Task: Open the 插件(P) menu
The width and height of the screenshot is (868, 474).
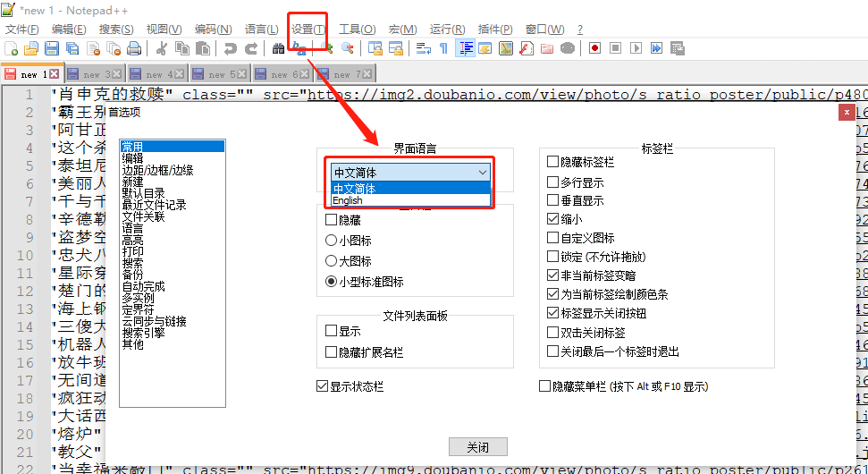Action: (x=495, y=30)
